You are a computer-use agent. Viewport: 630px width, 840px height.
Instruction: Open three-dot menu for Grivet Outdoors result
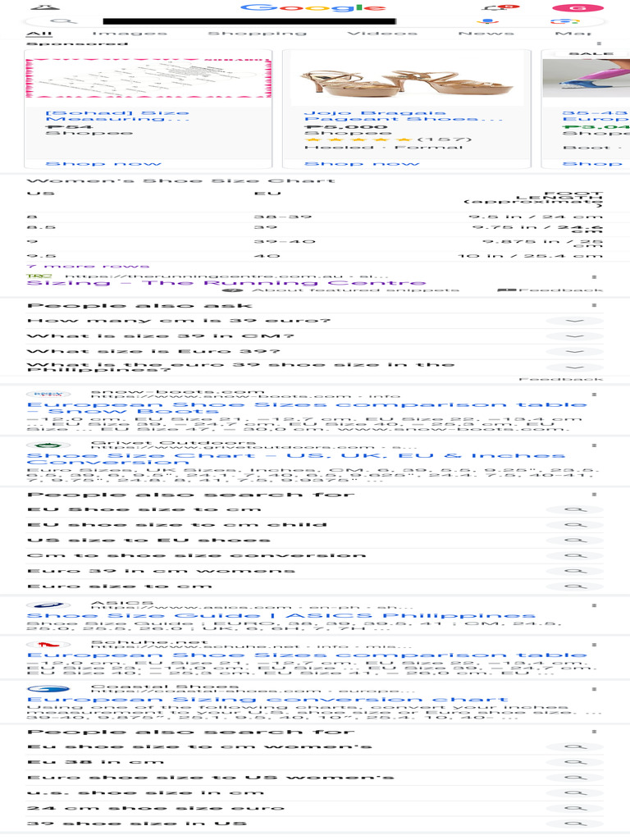click(x=594, y=445)
